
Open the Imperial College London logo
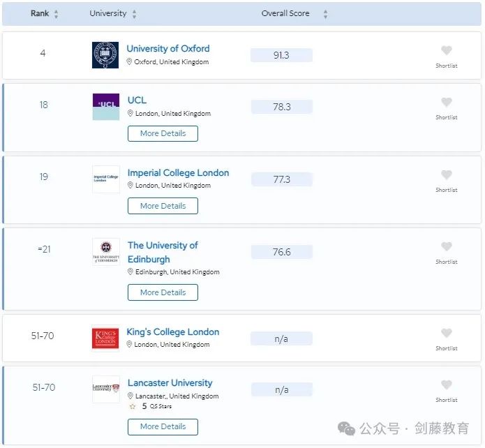[x=106, y=179]
